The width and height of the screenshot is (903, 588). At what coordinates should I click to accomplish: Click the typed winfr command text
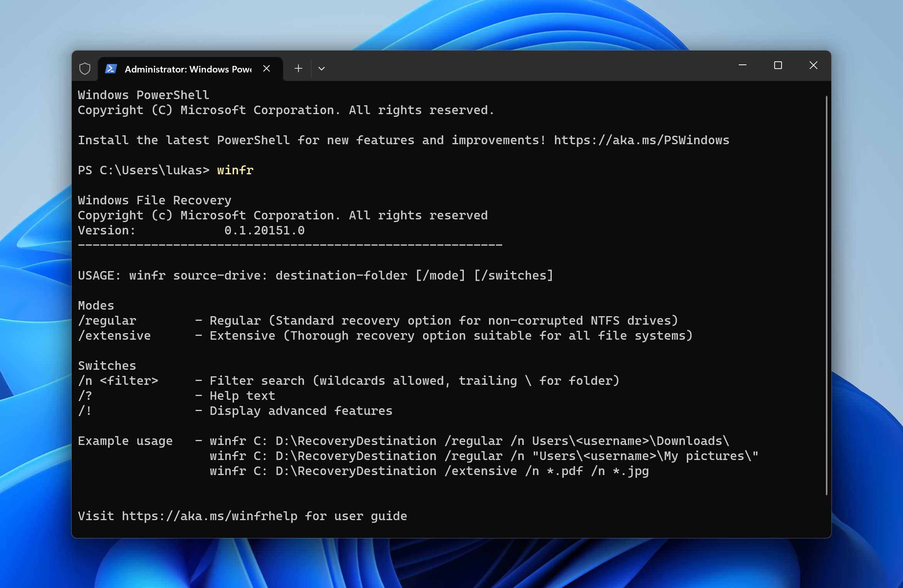tap(235, 170)
